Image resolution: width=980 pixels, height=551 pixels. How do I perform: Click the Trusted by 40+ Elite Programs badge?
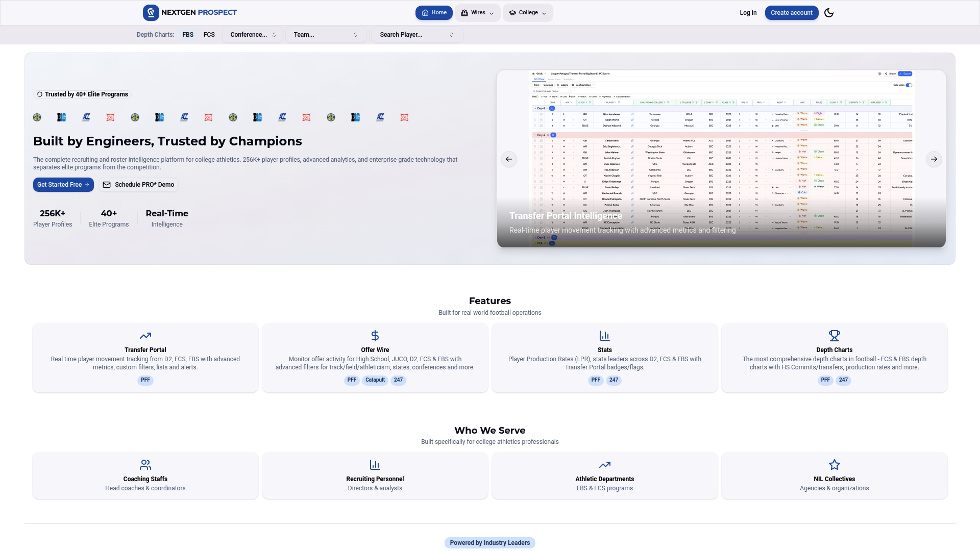[x=83, y=94]
